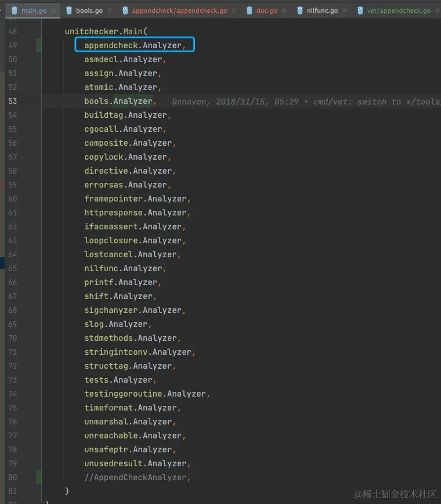Close the doc.go tab

click(284, 10)
